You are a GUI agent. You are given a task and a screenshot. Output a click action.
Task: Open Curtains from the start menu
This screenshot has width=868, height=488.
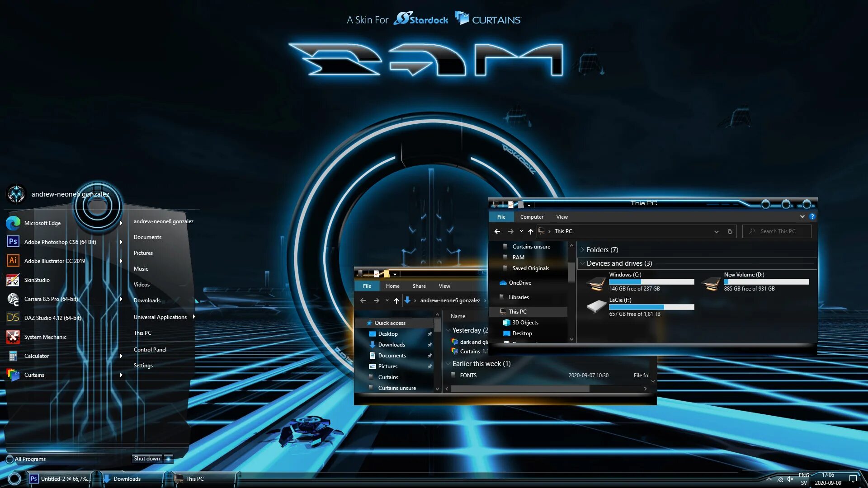[34, 374]
